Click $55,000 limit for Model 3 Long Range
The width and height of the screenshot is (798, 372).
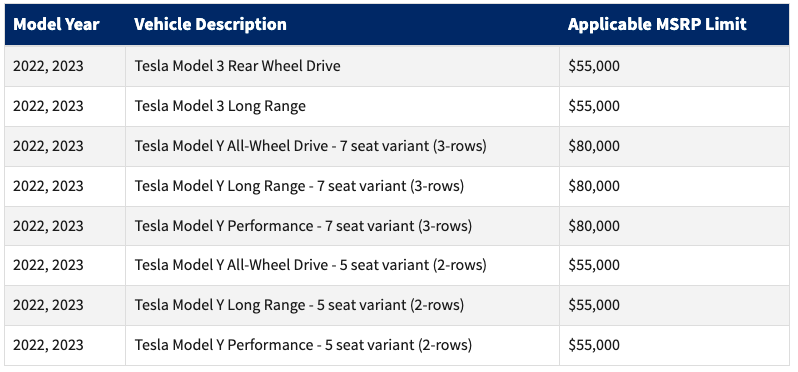[594, 106]
